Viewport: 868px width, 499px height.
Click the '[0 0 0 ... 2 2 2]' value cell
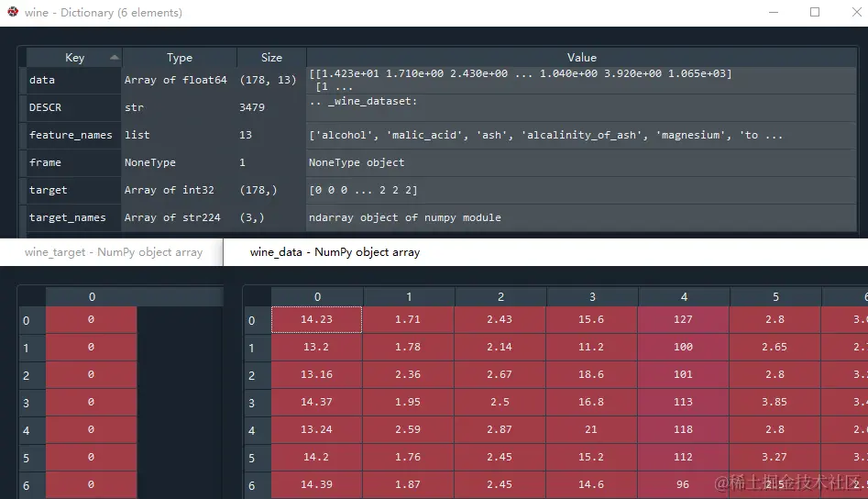pos(581,190)
